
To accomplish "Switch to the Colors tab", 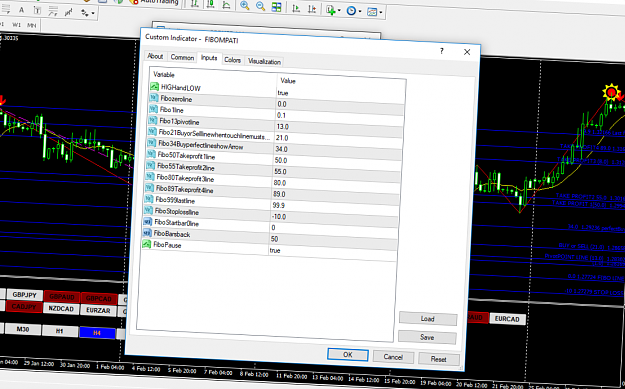I will [x=232, y=60].
